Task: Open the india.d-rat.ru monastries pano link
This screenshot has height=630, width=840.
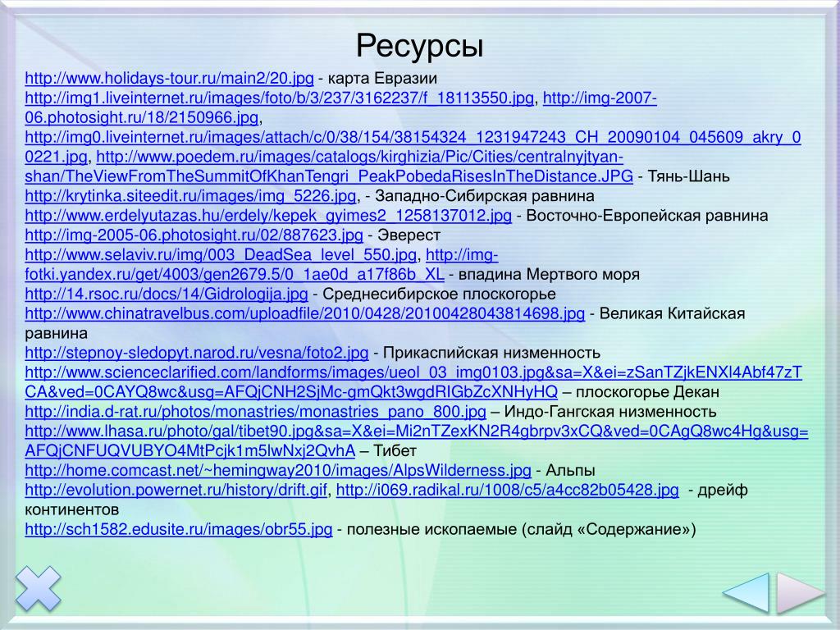Action: (255, 412)
